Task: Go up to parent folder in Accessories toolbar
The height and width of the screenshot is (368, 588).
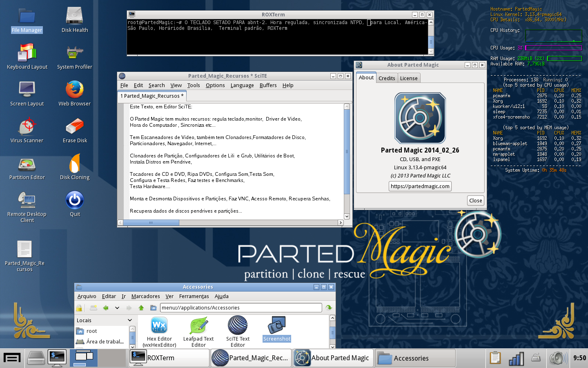Action: click(x=141, y=308)
